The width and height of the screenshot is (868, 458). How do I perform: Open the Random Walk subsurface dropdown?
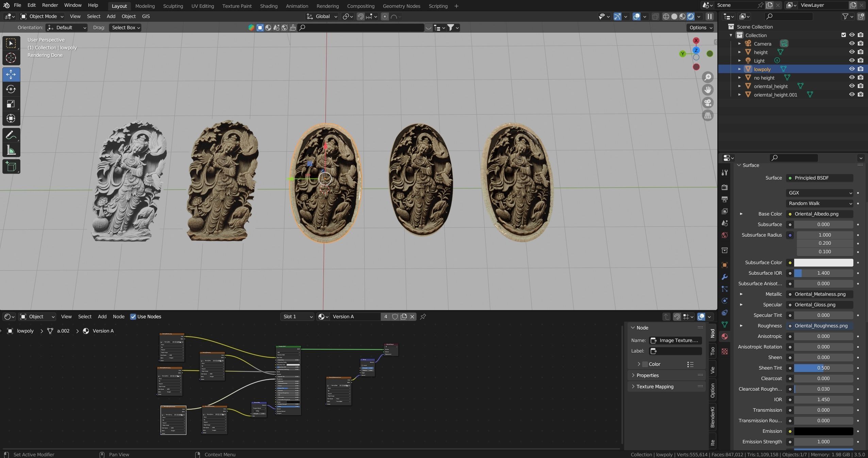pyautogui.click(x=819, y=203)
